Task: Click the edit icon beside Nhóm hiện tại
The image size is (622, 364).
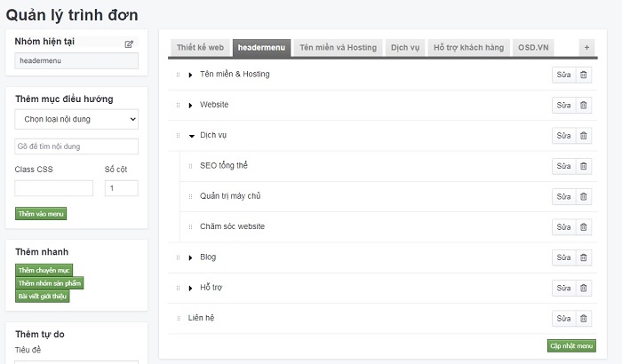Action: tap(129, 44)
